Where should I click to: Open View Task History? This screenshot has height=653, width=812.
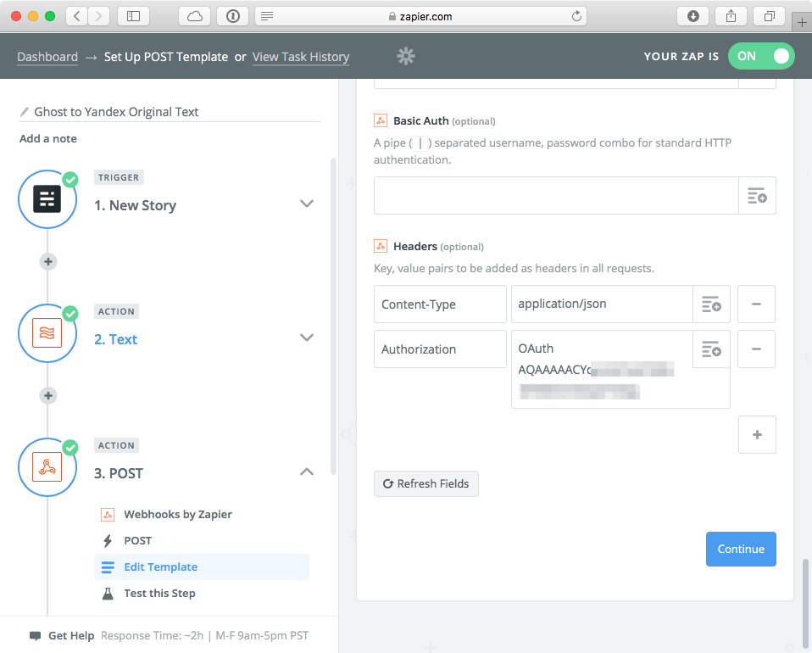coord(300,57)
